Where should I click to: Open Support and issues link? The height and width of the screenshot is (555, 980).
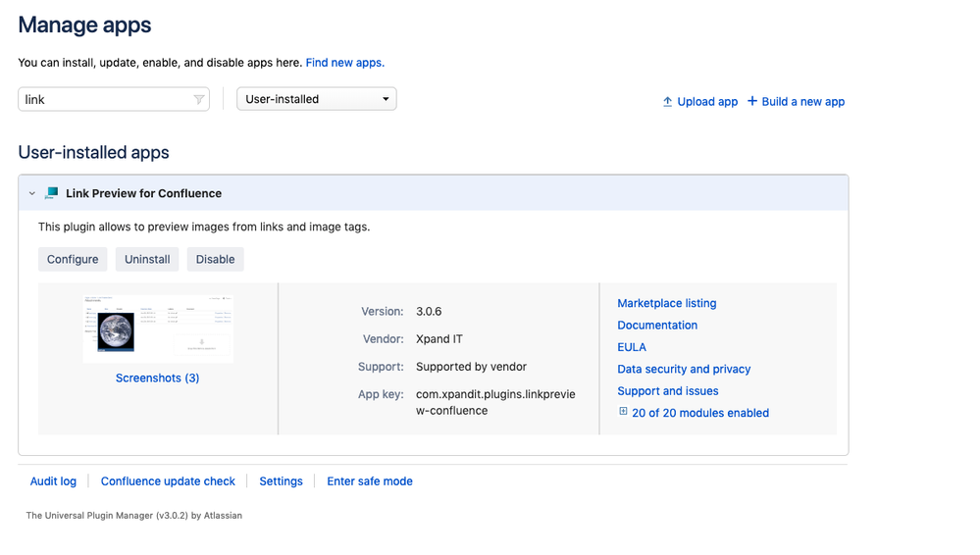(667, 391)
